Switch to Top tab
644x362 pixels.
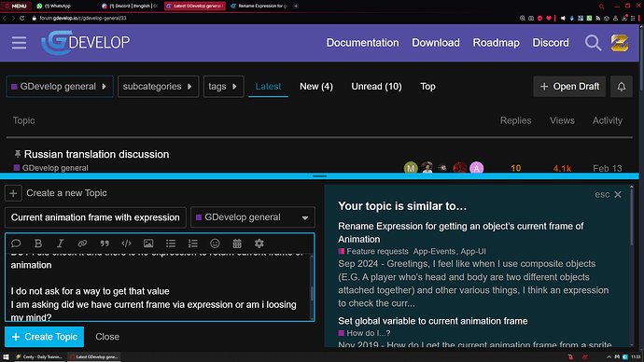(x=427, y=87)
